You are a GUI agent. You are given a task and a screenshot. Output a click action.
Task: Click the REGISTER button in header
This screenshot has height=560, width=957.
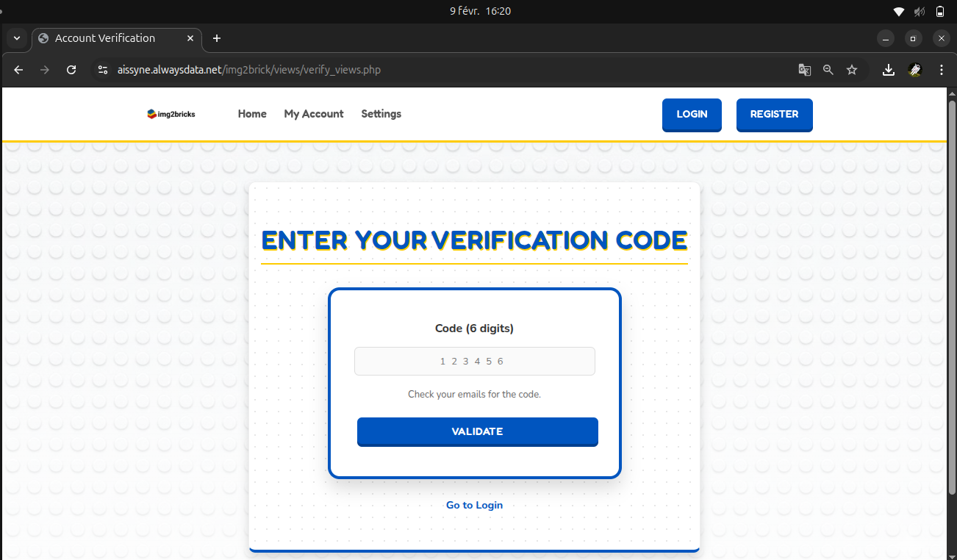774,115
